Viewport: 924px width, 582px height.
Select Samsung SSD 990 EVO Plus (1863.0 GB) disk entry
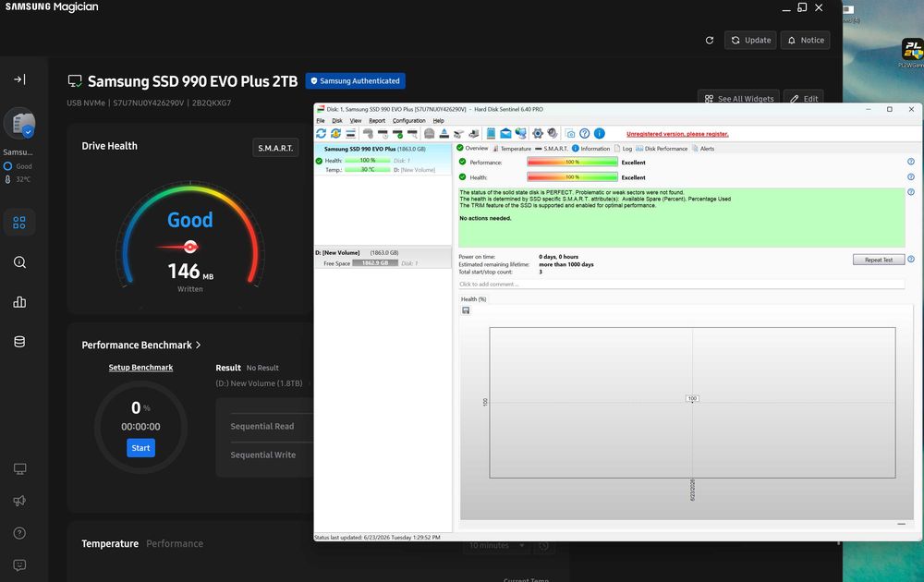[383, 159]
